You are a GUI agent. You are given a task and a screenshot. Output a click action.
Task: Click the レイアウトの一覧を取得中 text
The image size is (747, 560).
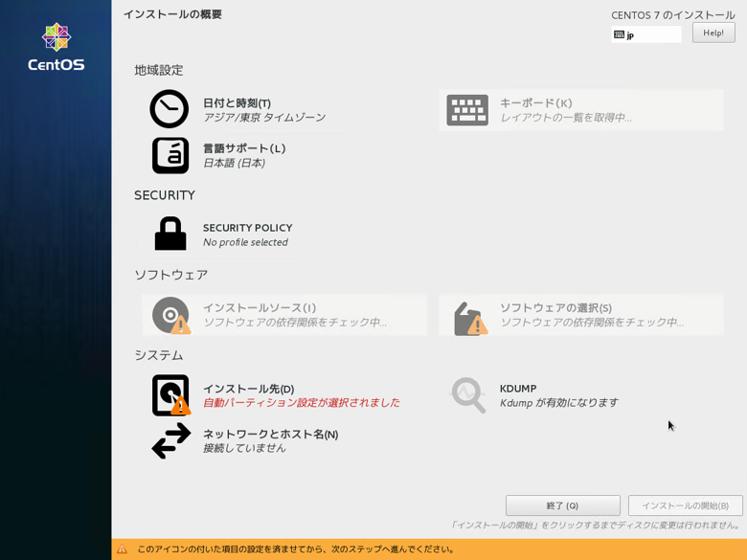(x=566, y=117)
